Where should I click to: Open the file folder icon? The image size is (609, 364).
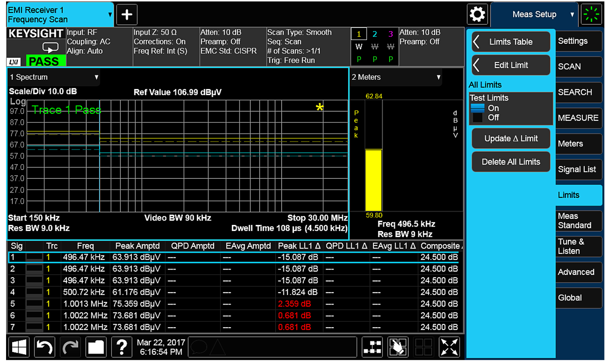tap(96, 347)
